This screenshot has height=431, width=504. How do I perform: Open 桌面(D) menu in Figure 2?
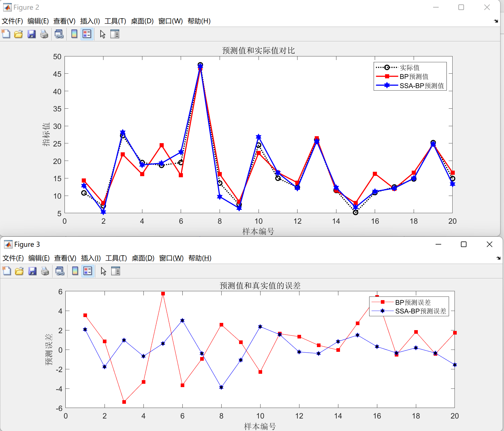[142, 21]
